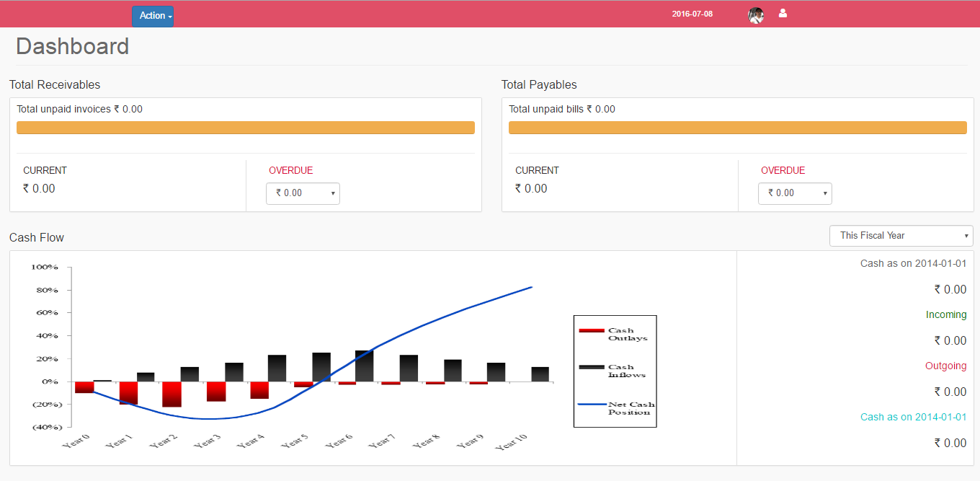Expand the receivables overdue amount dropdown
This screenshot has height=481, width=980.
[x=303, y=193]
